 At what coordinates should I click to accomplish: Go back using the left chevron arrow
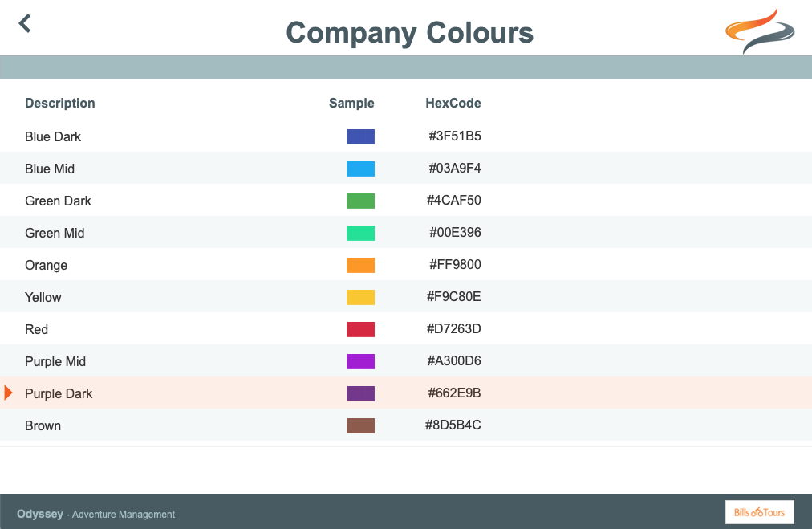(25, 23)
